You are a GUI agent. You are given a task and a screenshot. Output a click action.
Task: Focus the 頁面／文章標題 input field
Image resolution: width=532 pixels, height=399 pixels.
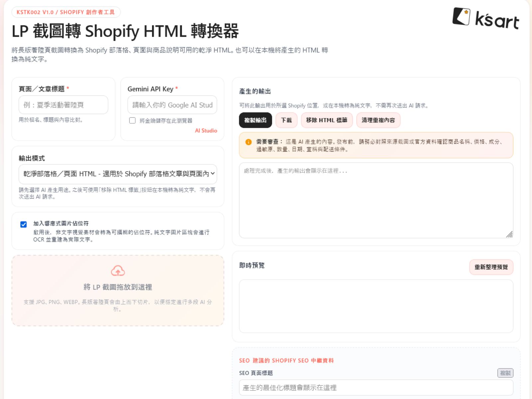pos(64,105)
